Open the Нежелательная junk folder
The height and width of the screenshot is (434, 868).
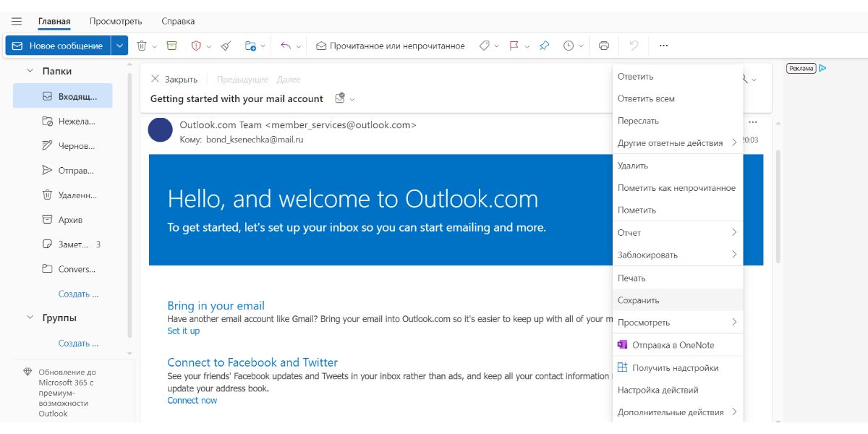click(x=63, y=121)
